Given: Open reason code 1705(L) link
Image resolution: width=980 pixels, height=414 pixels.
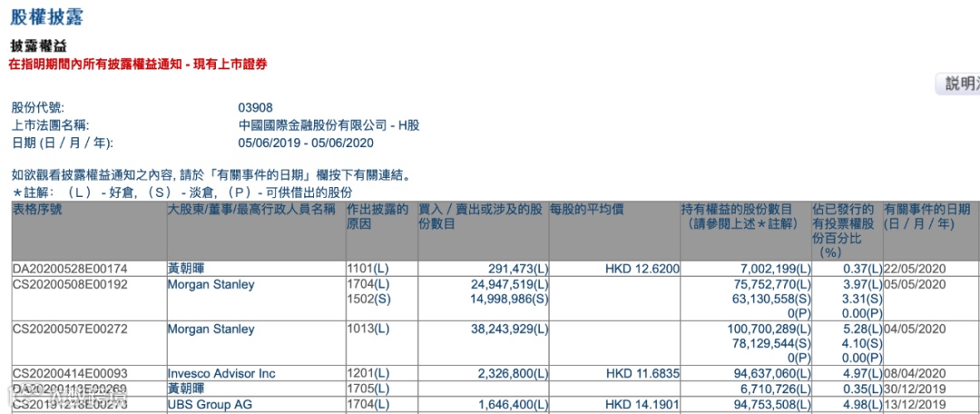Looking at the screenshot, I should coord(367,389).
